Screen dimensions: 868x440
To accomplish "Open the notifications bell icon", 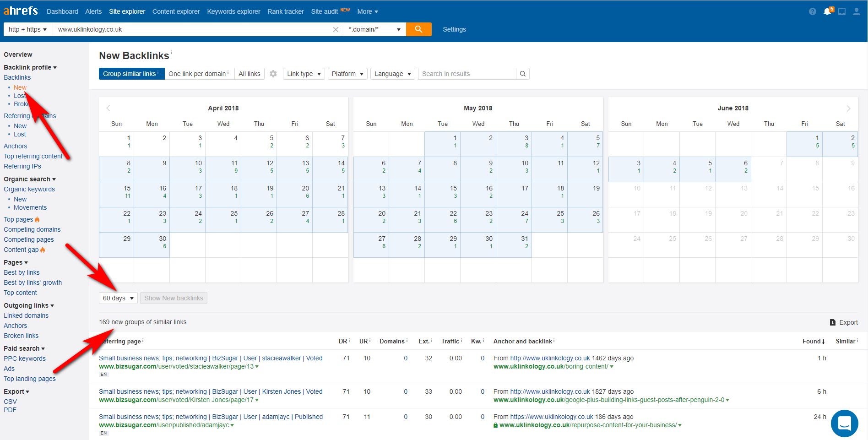I will 827,11.
